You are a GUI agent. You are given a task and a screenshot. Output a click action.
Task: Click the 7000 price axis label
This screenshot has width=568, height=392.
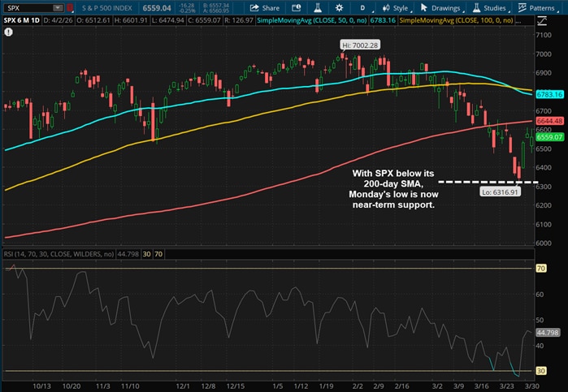tap(544, 54)
